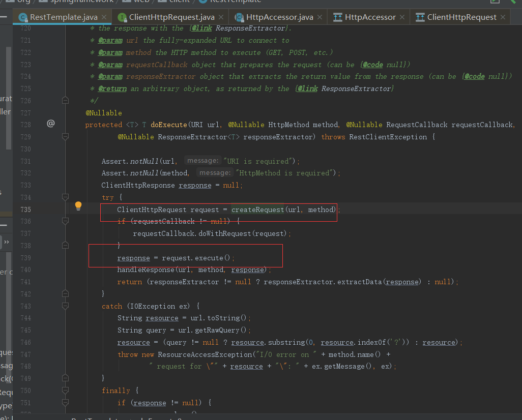Click the @ override gutter icon on line 728
522x420 pixels.
(x=50, y=124)
